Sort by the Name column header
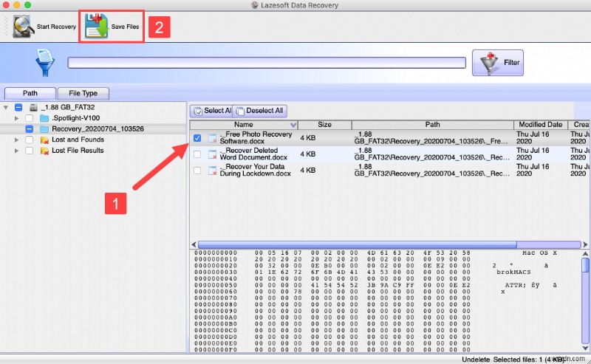 tap(244, 125)
